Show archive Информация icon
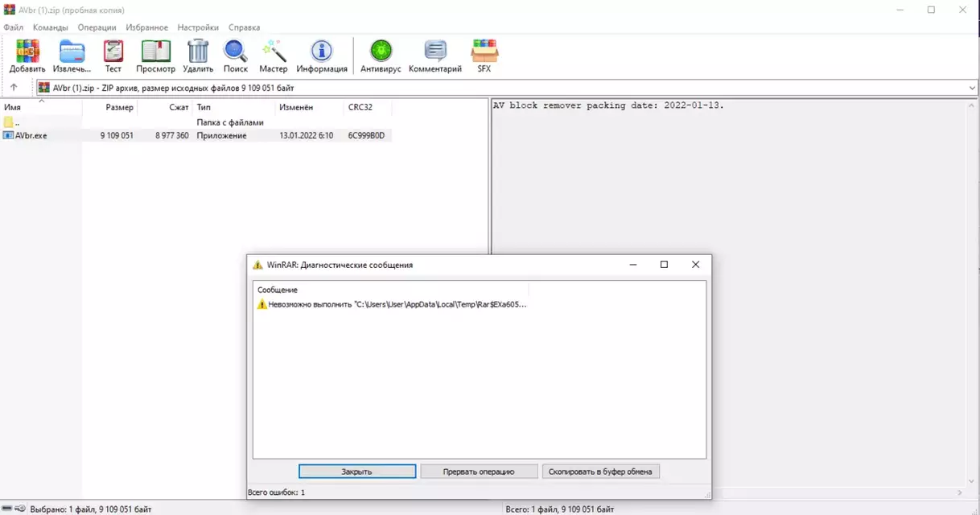Viewport: 980px width, 515px height. [322, 51]
